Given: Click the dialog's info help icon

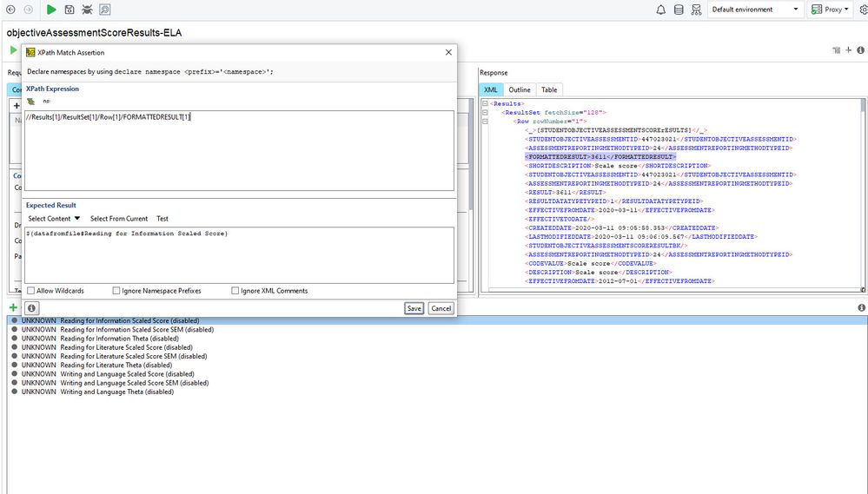Looking at the screenshot, I should click(x=31, y=308).
